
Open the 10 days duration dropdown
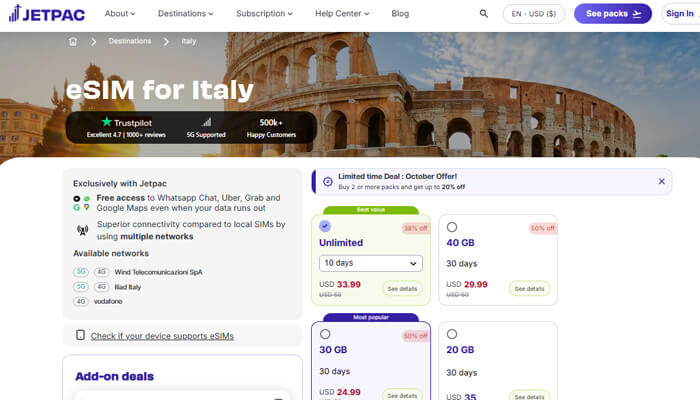371,263
